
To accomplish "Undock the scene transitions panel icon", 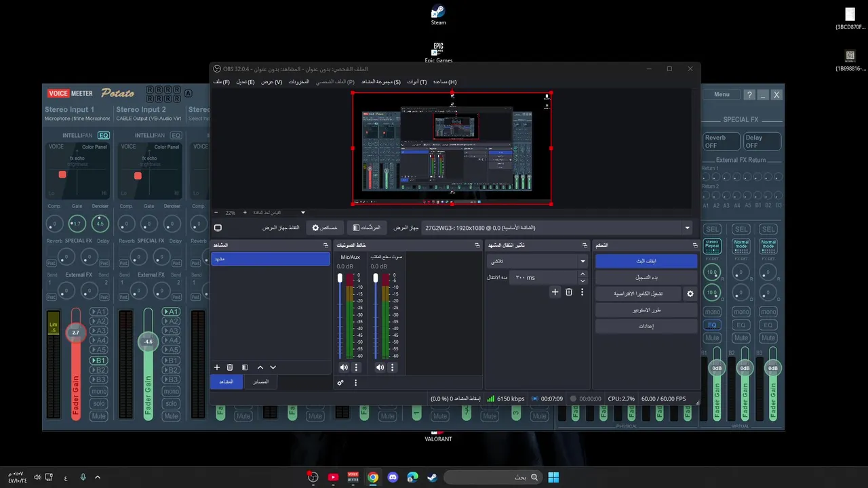I will coord(585,245).
